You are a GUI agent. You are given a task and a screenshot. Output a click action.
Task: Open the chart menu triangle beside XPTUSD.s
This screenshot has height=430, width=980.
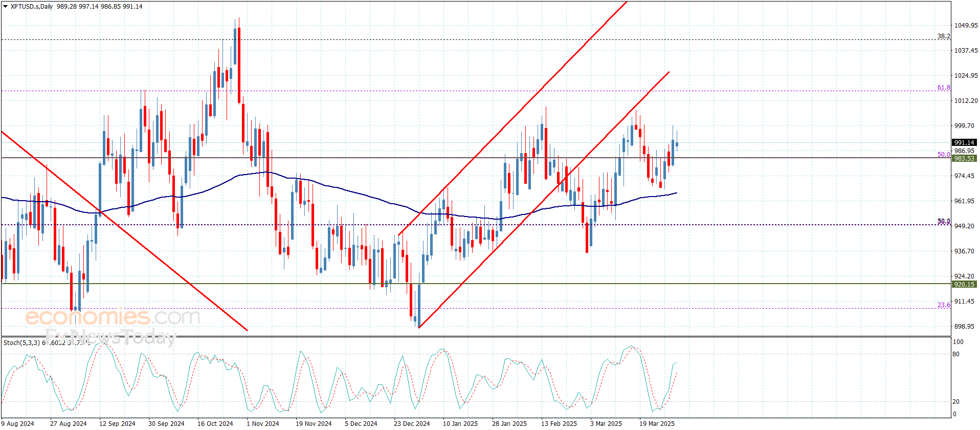point(6,7)
